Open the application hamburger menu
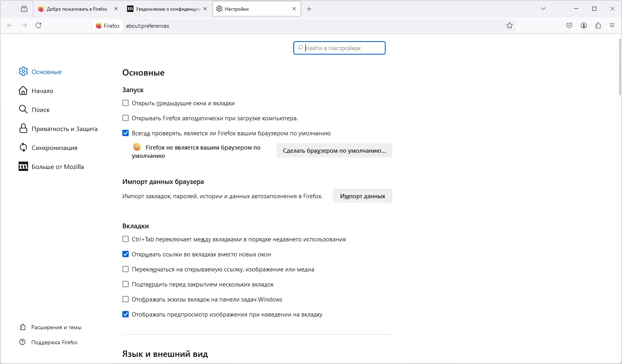Image resolution: width=622 pixels, height=364 pixels. click(612, 25)
